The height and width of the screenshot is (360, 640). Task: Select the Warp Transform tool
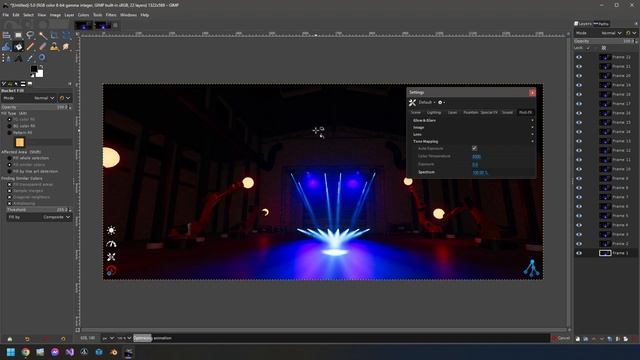[x=7, y=47]
